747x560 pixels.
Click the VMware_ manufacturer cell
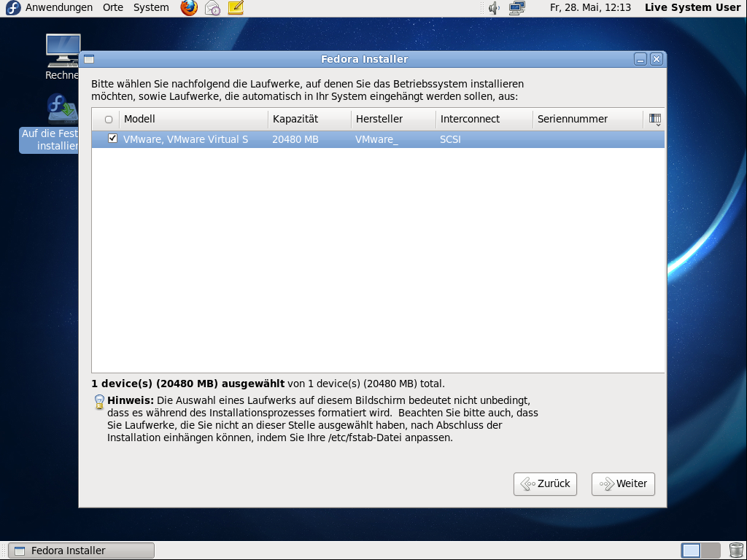(x=376, y=139)
